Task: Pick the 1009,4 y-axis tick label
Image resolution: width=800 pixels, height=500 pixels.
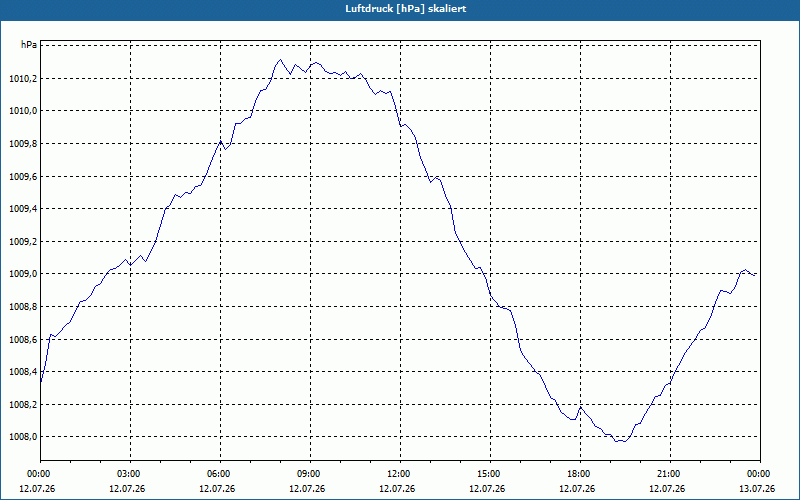Action: [x=23, y=209]
